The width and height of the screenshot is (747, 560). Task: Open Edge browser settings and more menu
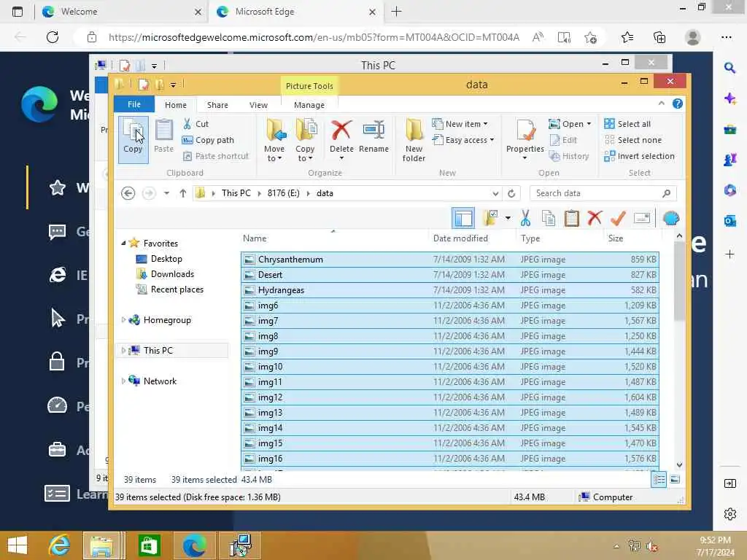coord(726,37)
